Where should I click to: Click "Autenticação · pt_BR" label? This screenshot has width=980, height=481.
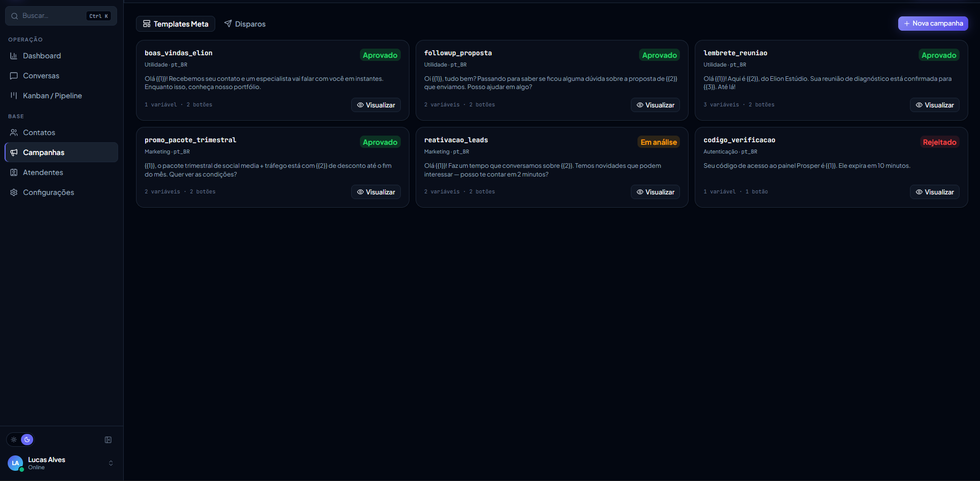point(730,152)
